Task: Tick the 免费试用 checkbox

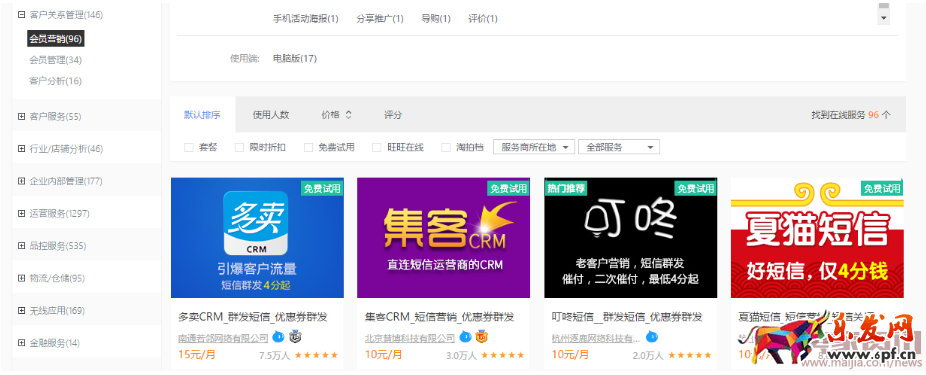Action: click(x=308, y=148)
